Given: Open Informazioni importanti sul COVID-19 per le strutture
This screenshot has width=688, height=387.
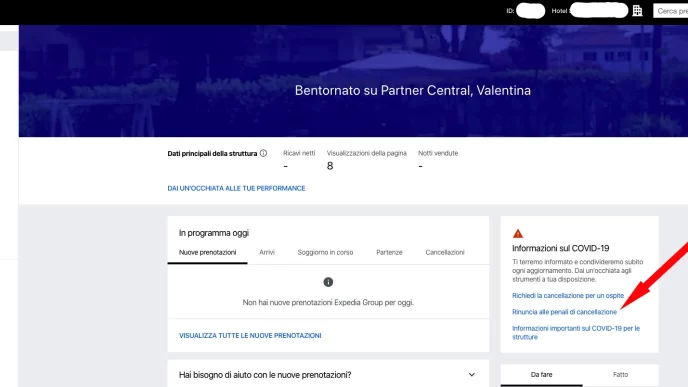Looking at the screenshot, I should 576,333.
